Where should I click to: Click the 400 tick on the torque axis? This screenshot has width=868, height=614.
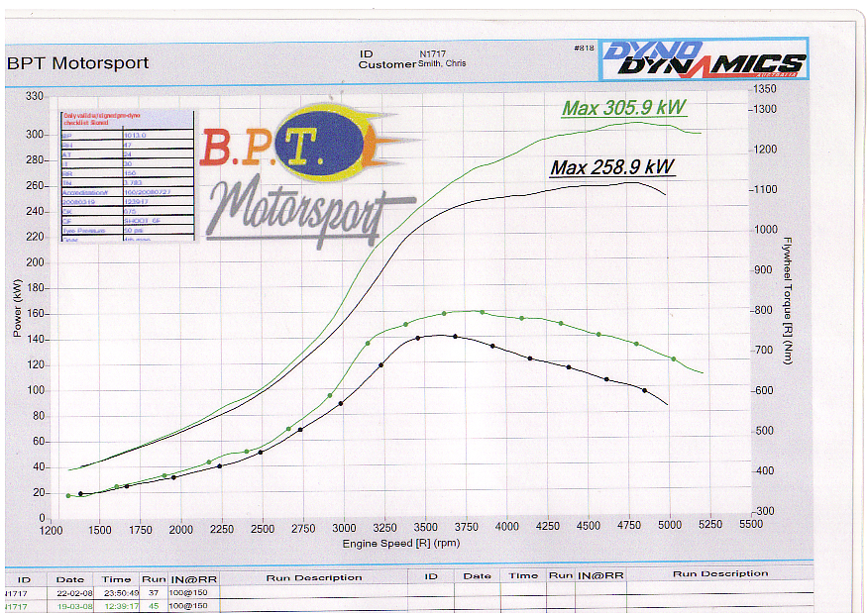click(765, 470)
